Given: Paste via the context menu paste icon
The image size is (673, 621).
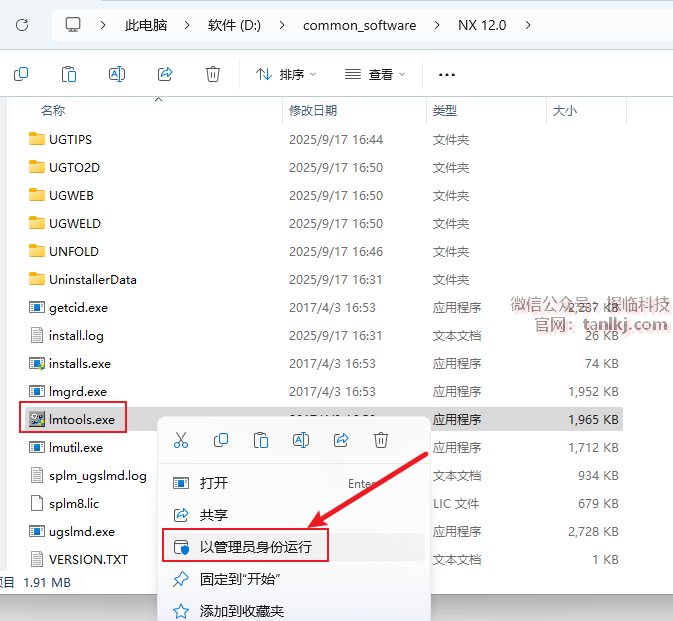Looking at the screenshot, I should click(x=261, y=440).
